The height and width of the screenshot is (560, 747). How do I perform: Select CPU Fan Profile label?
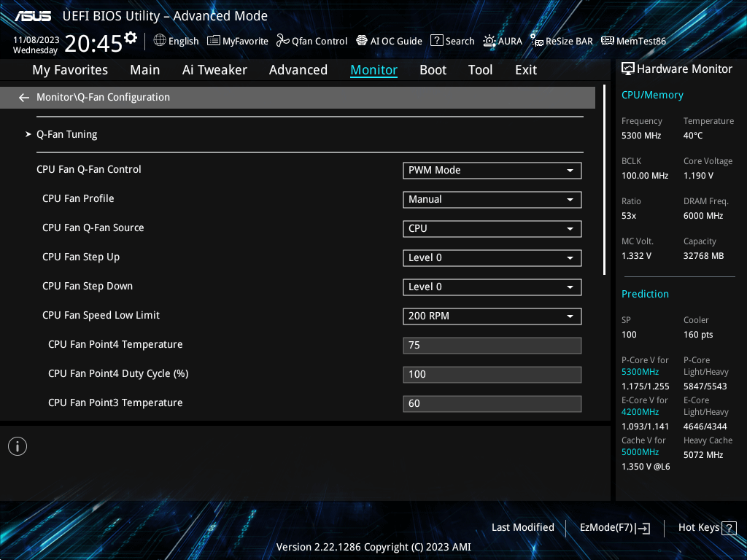click(78, 198)
